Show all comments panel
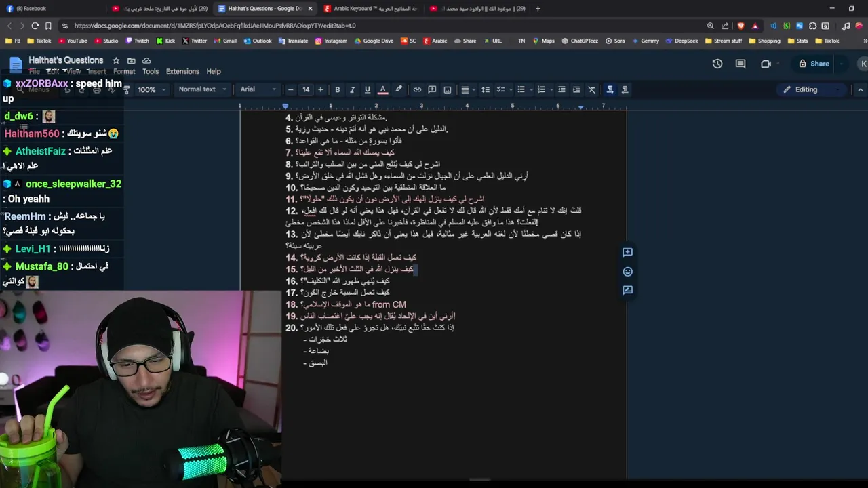Image resolution: width=868 pixels, height=488 pixels. [x=741, y=64]
